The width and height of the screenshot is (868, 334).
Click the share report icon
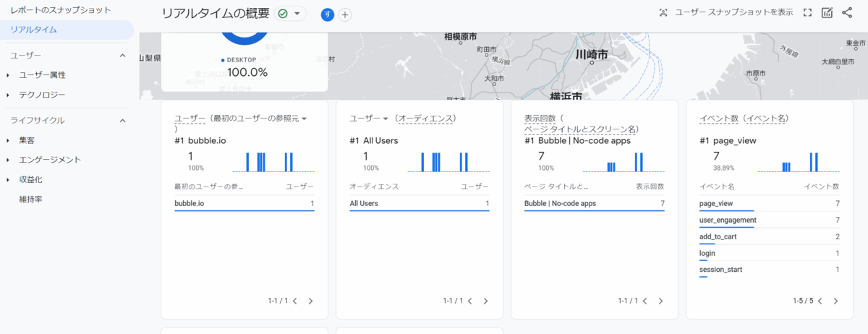pos(847,13)
